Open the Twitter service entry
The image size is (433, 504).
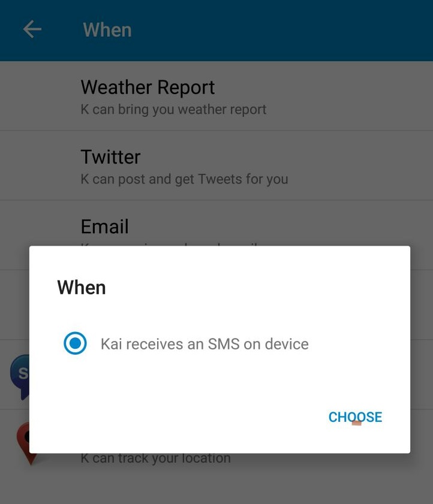tap(217, 165)
